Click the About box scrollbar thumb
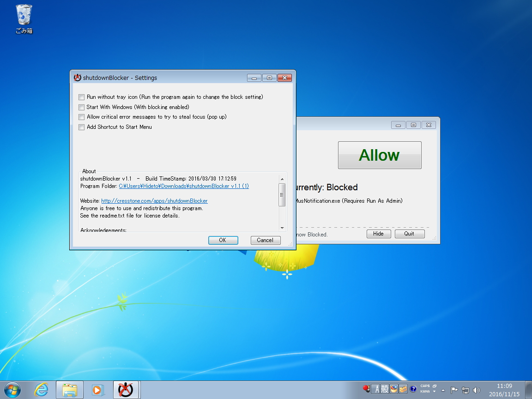 (282, 195)
